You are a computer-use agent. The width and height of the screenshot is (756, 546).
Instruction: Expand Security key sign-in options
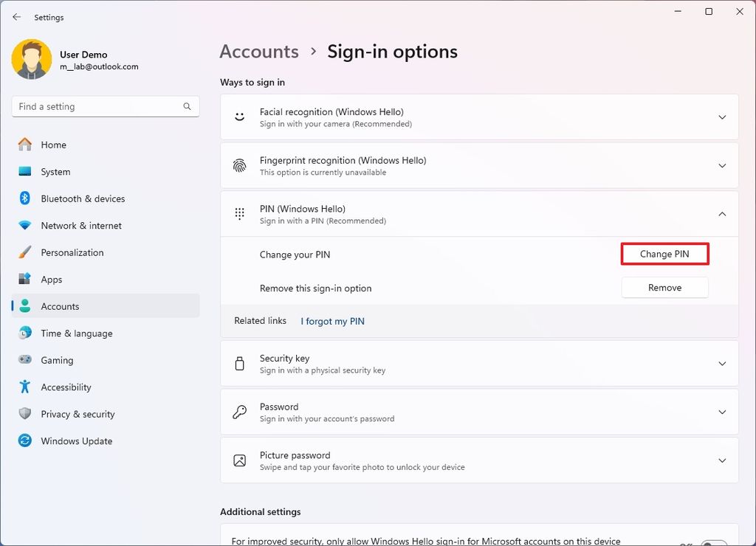722,363
